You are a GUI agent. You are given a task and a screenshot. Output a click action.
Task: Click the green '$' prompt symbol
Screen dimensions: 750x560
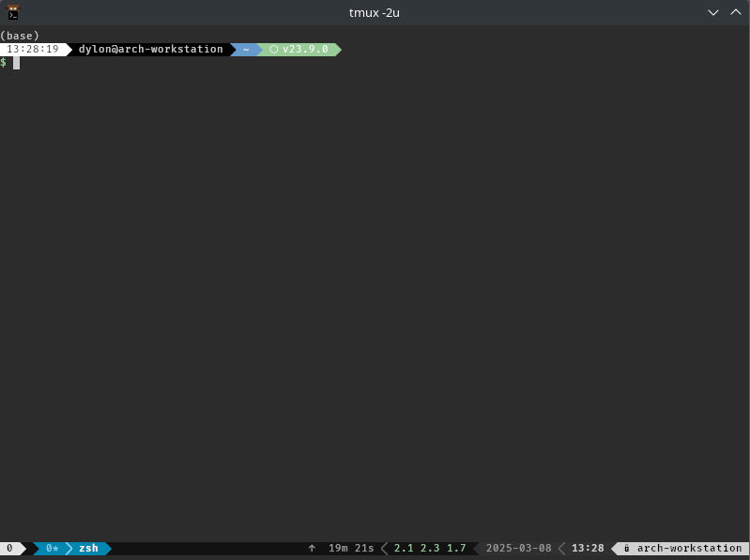tap(4, 63)
